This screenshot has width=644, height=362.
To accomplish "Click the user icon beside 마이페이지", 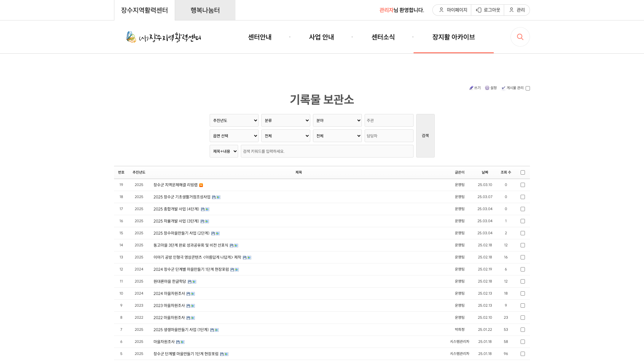I will [x=441, y=10].
